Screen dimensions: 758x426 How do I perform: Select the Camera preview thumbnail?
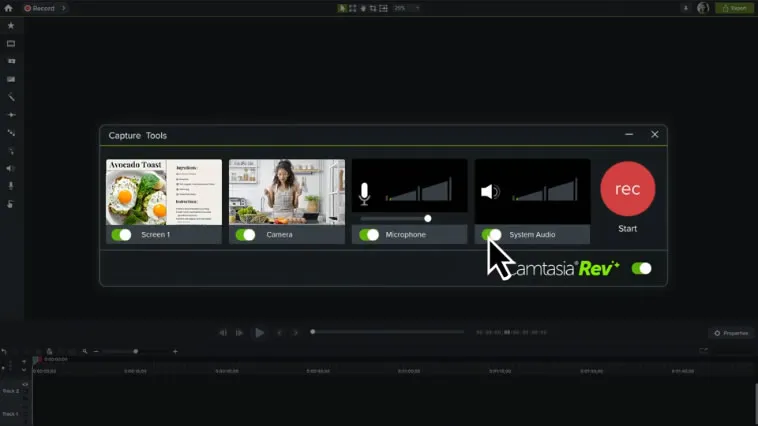pyautogui.click(x=287, y=192)
